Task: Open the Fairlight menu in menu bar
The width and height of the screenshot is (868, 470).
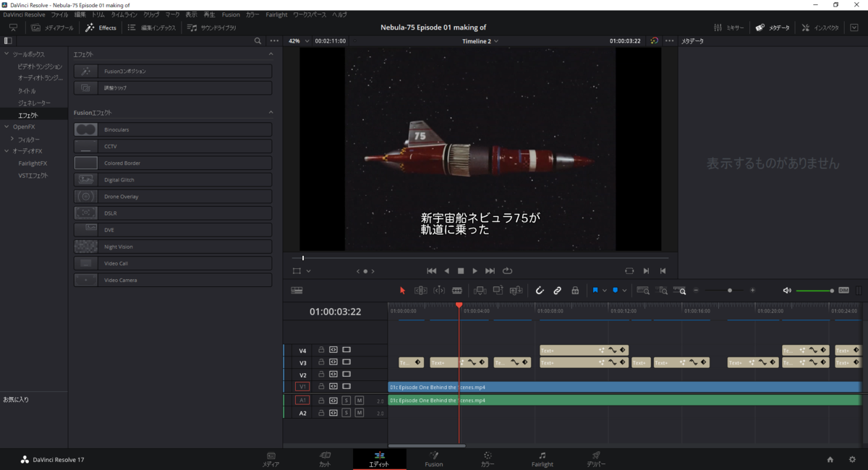Action: pyautogui.click(x=276, y=14)
